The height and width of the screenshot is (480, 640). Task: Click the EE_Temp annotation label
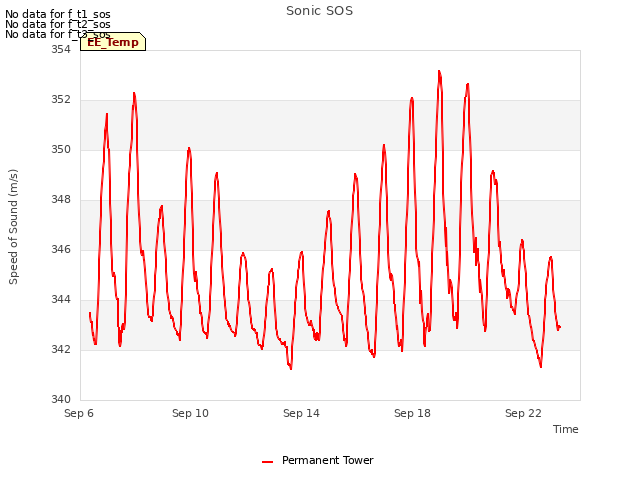(x=113, y=42)
